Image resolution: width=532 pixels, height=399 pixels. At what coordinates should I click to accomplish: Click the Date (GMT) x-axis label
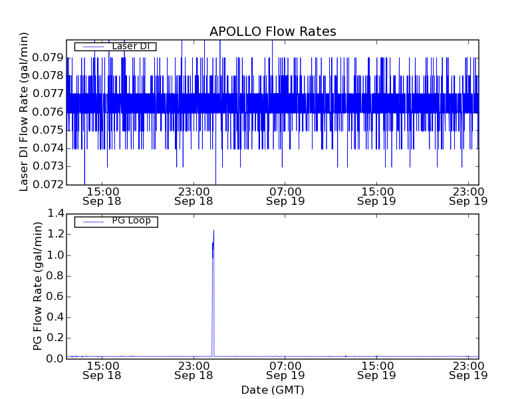click(273, 390)
